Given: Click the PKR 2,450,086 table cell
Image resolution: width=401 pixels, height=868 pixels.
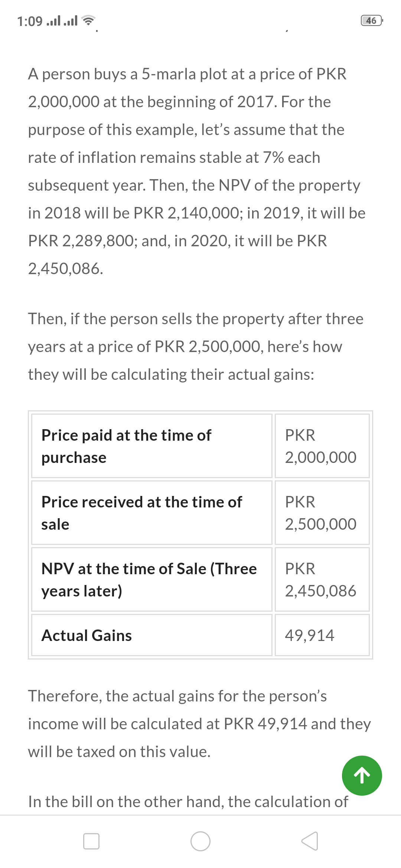Looking at the screenshot, I should tap(322, 579).
